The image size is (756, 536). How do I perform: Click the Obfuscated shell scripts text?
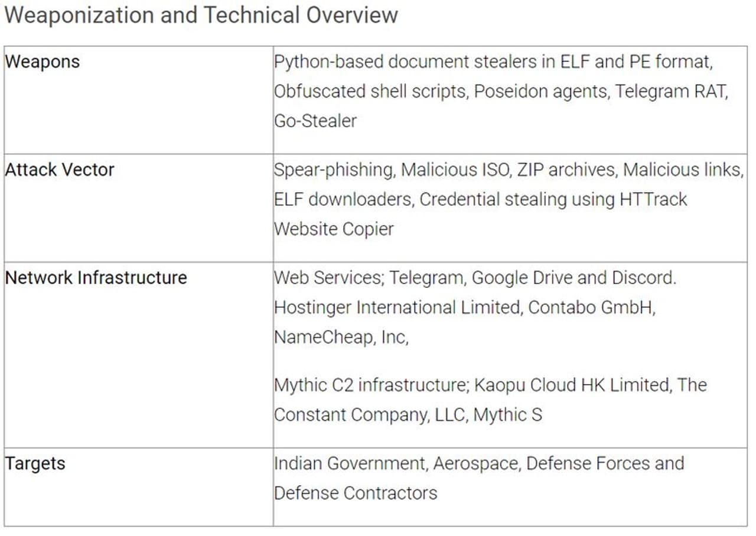coord(370,91)
